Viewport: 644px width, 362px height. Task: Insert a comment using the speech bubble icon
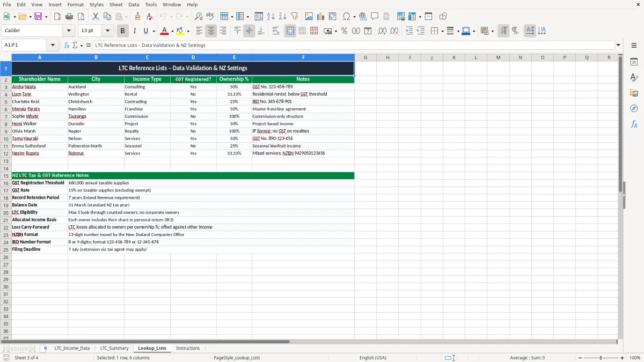375,17
